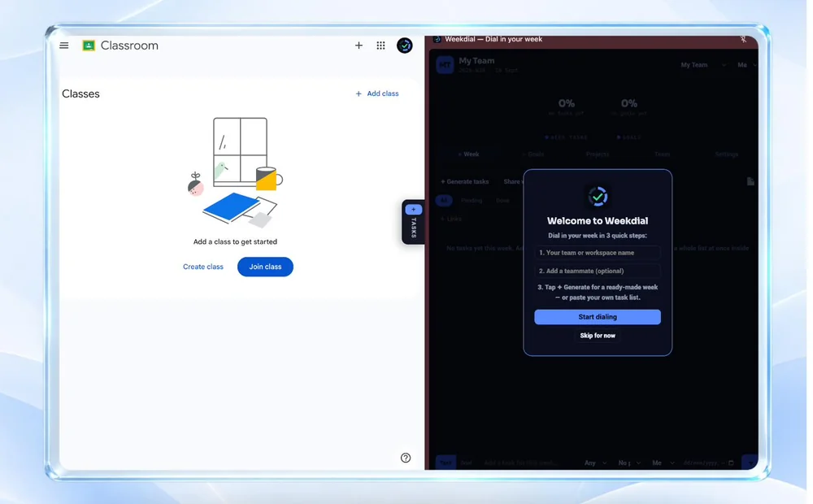Open the No p dropdown in task bar
813x504 pixels.
629,463
